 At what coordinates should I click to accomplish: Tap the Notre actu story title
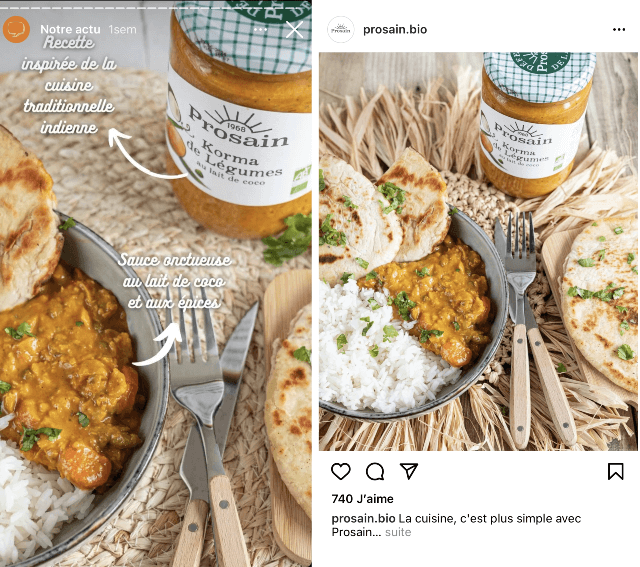pos(70,29)
